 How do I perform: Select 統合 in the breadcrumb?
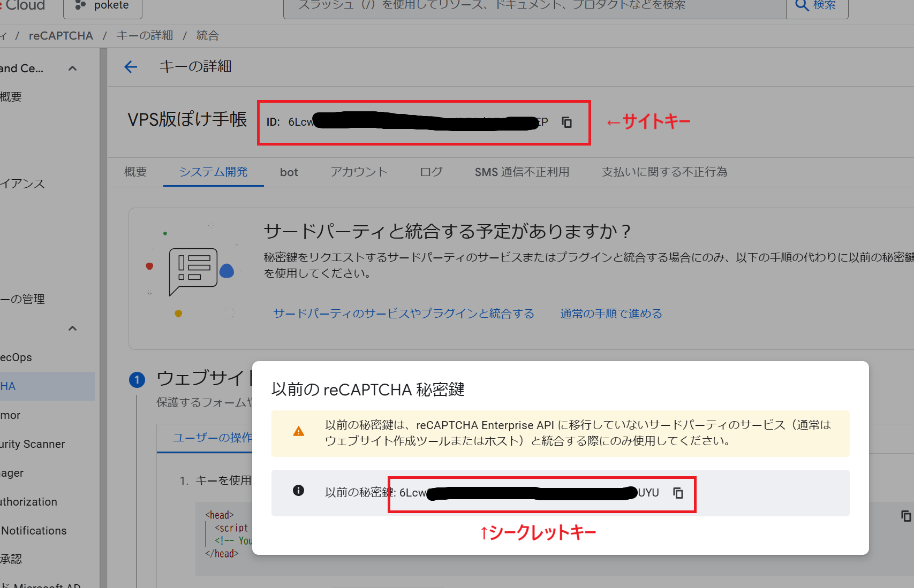coord(207,36)
